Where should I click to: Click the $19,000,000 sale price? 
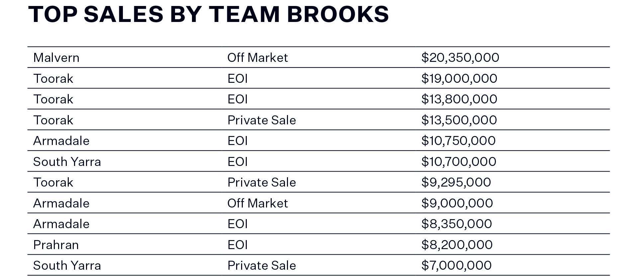tap(459, 78)
